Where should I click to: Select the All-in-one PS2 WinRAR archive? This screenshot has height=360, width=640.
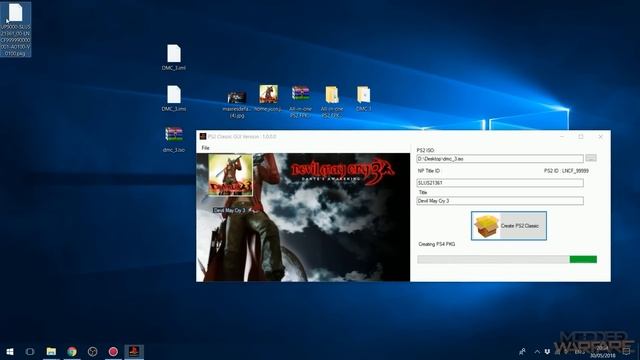click(300, 101)
